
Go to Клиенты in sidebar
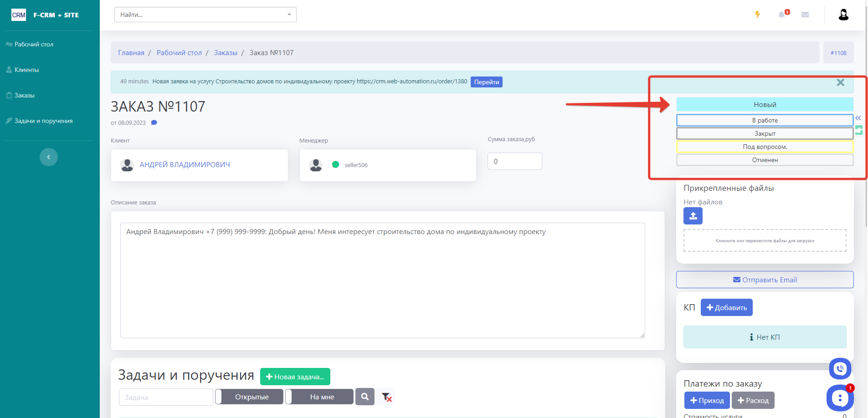[x=26, y=70]
